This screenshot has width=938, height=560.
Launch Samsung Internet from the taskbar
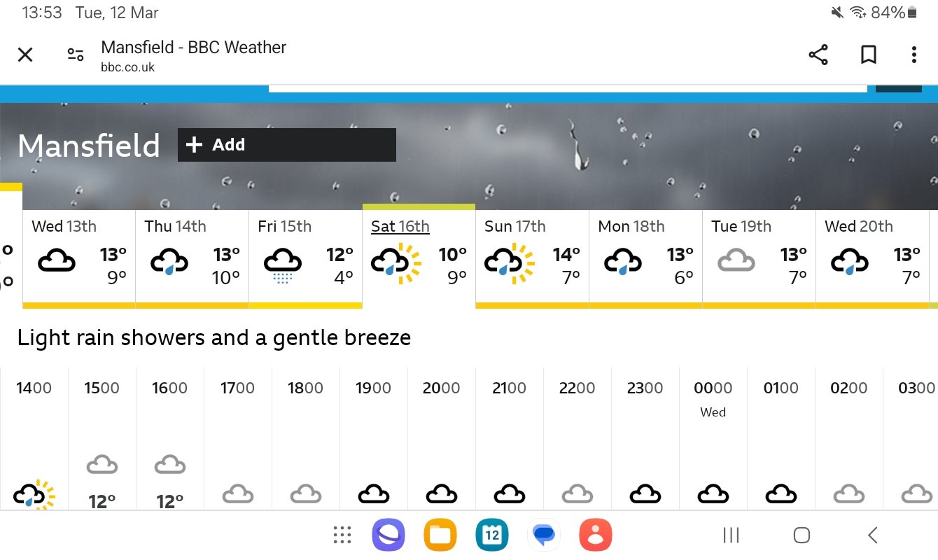388,535
